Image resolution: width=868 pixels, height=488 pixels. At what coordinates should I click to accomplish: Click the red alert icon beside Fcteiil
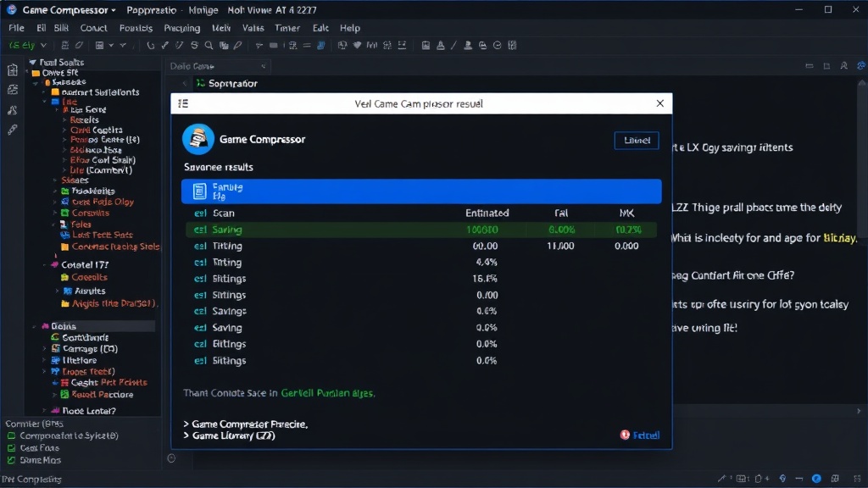[x=625, y=435]
